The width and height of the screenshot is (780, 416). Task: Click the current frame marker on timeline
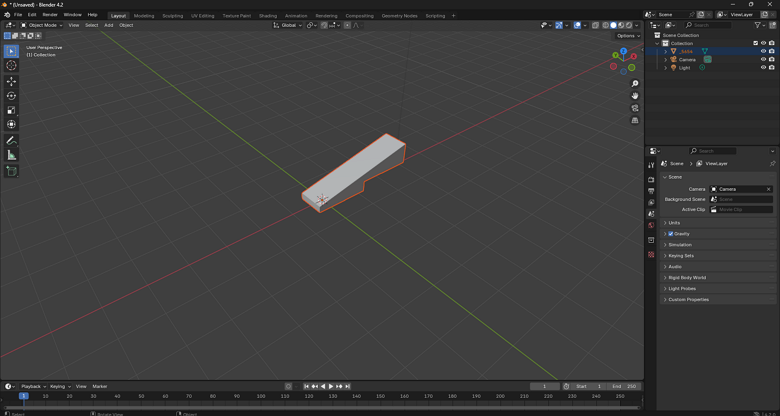click(23, 396)
